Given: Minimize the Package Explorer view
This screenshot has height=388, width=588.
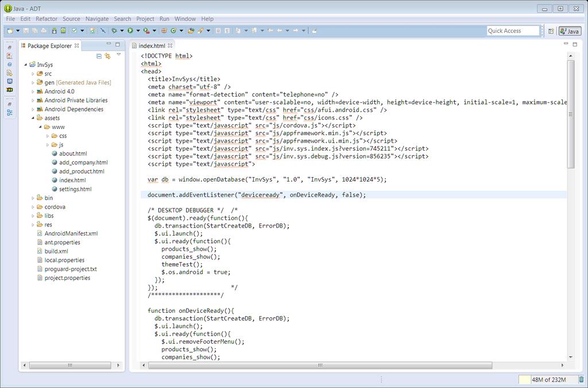Looking at the screenshot, I should [x=109, y=44].
